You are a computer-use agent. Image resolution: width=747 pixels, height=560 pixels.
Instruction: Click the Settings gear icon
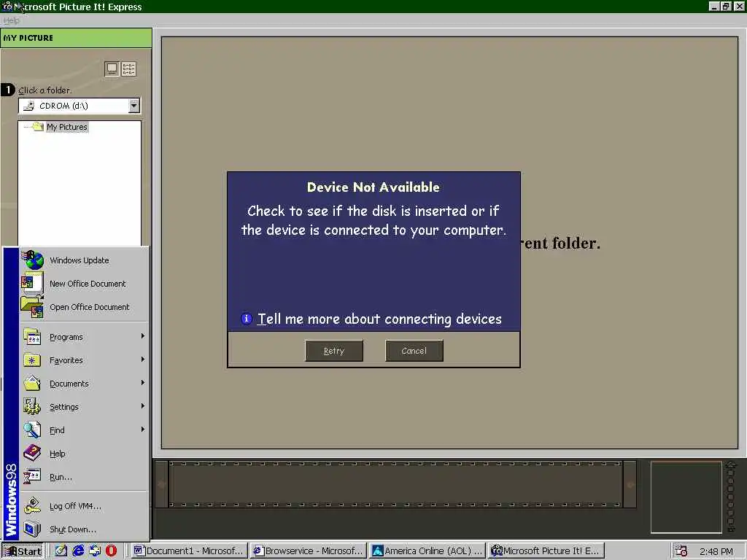[x=32, y=406]
